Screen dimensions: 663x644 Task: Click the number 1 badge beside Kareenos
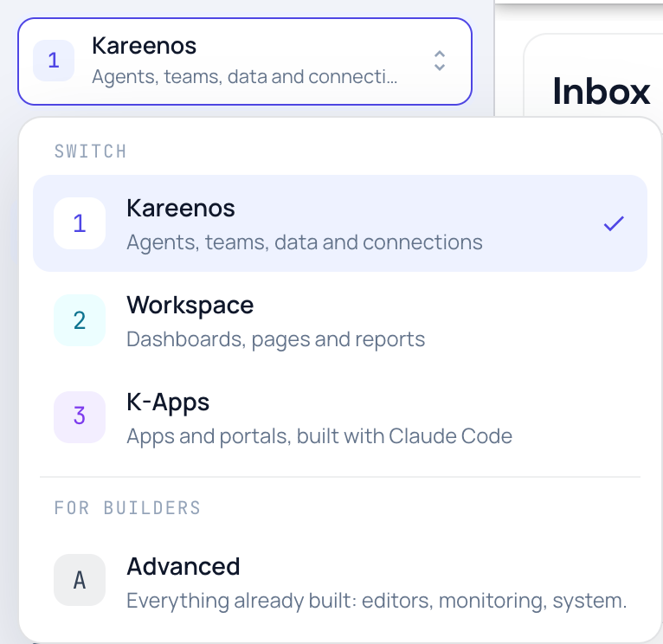click(80, 223)
